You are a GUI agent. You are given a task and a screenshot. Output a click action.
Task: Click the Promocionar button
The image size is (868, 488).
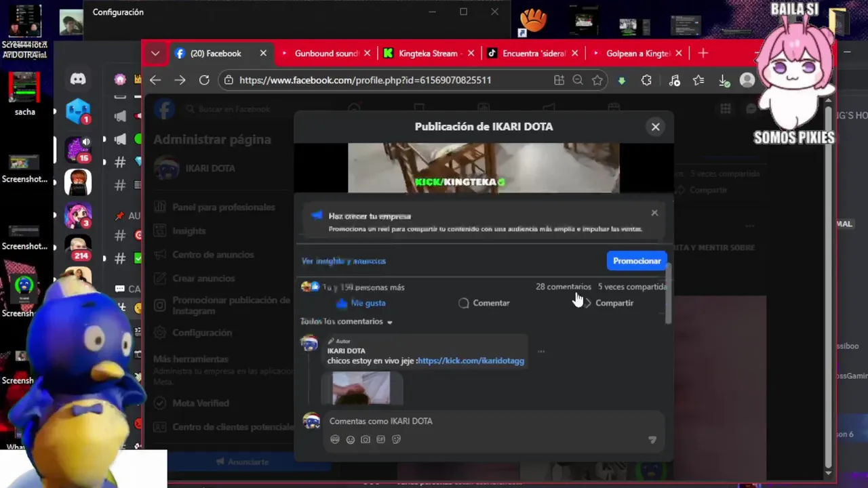pos(637,261)
